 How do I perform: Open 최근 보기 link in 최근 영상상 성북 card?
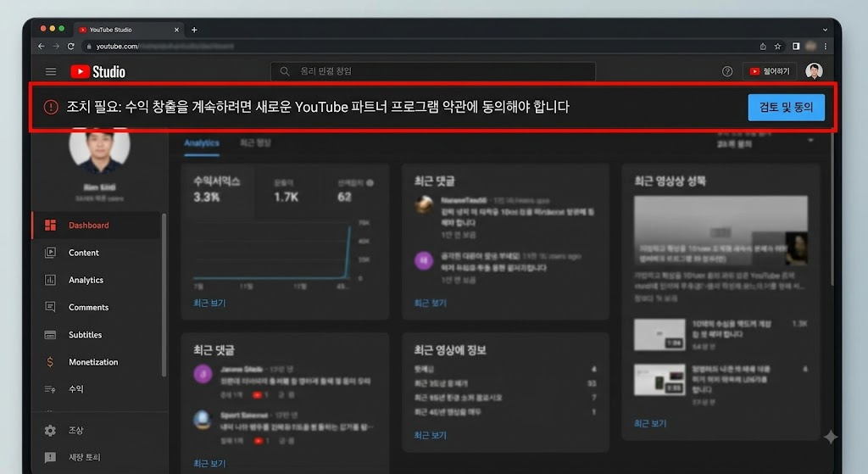click(650, 423)
